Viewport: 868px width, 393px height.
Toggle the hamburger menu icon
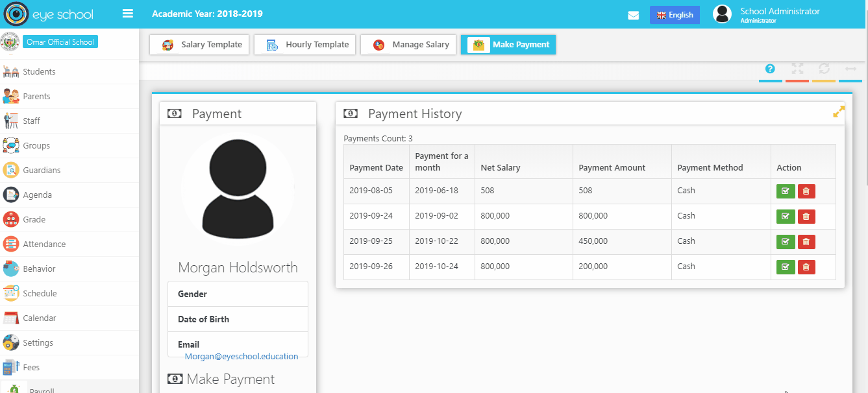pos(128,14)
